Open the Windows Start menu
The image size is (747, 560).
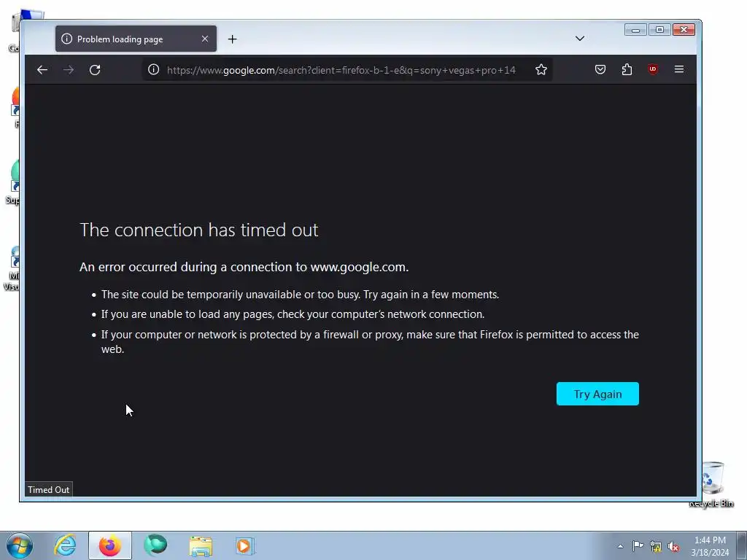19,545
